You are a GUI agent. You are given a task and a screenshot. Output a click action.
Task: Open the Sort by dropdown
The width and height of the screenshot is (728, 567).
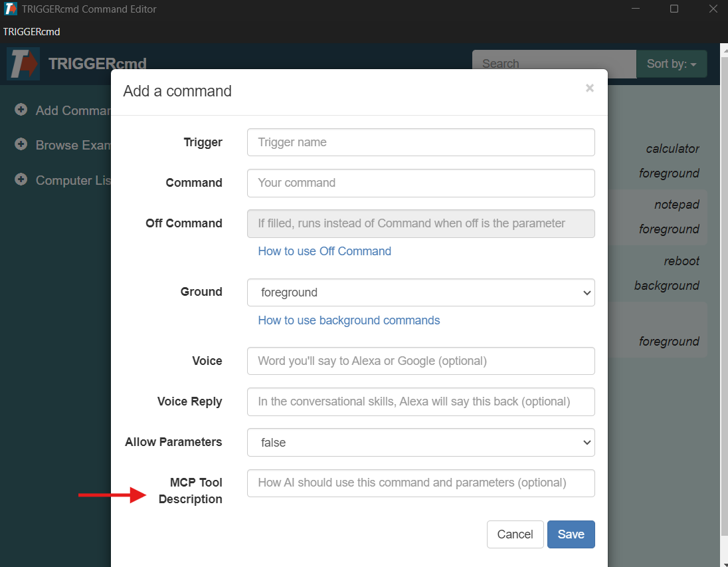tap(671, 64)
